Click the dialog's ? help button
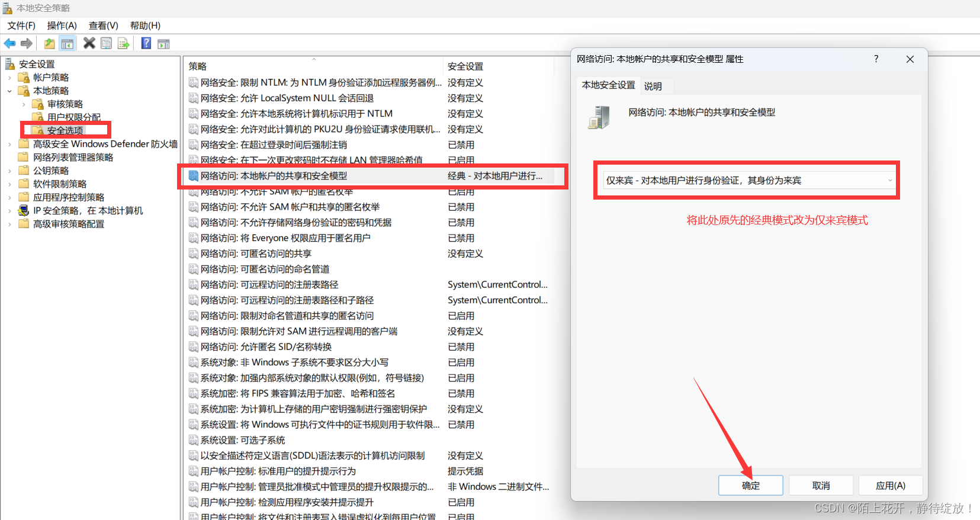This screenshot has width=980, height=520. coord(876,59)
